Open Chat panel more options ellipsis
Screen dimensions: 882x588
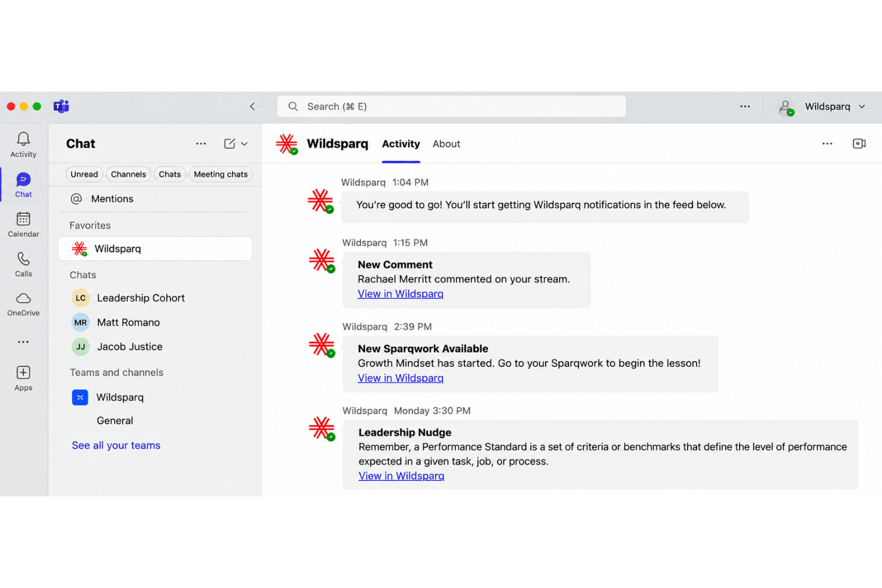pos(201,144)
